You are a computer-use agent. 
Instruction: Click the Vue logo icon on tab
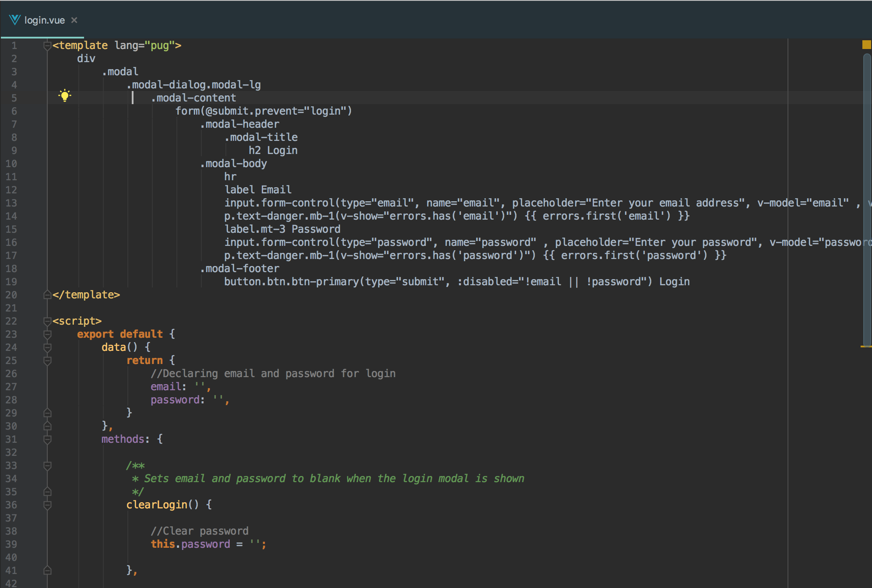tap(14, 20)
